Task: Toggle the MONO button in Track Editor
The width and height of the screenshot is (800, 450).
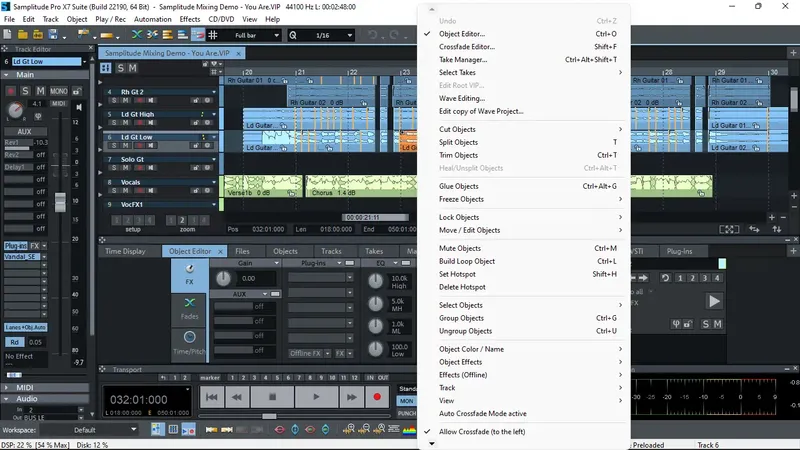Action: (x=59, y=91)
